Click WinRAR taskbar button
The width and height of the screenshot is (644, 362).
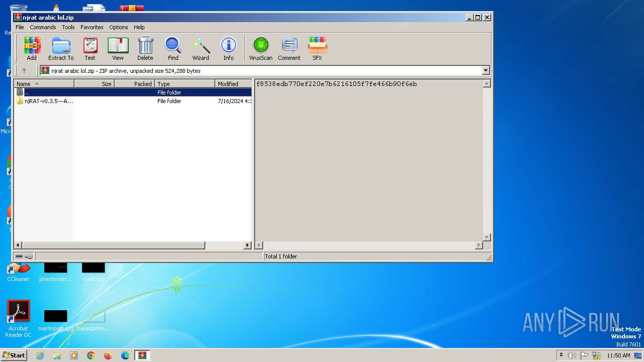click(142, 355)
